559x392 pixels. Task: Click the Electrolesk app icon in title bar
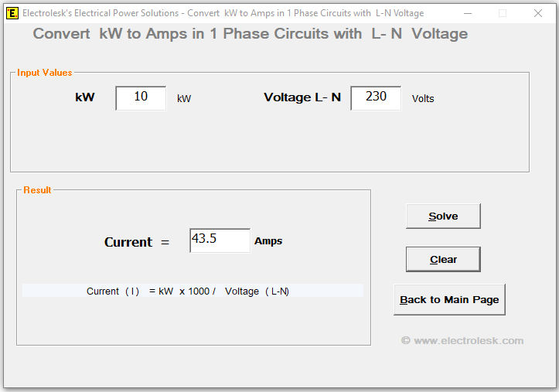tap(12, 13)
